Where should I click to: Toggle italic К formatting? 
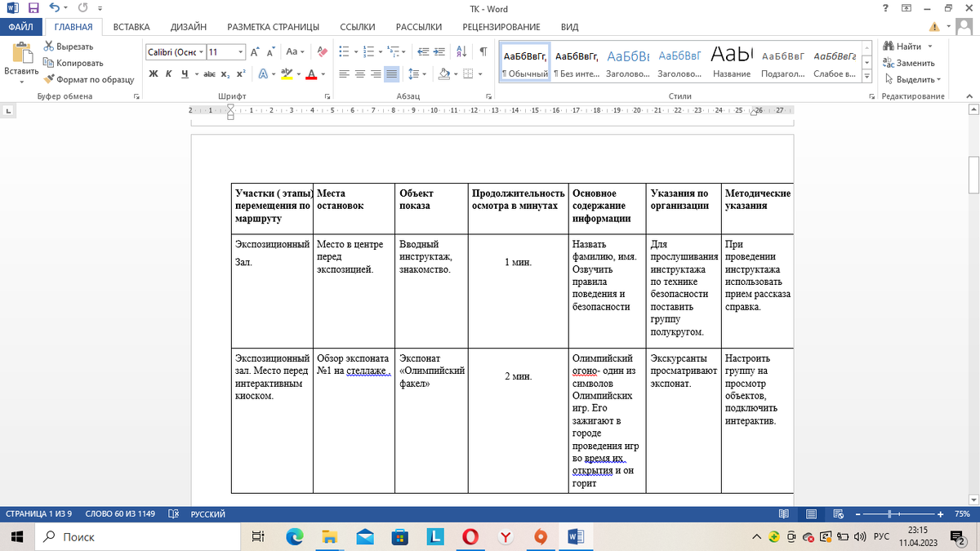pos(169,73)
